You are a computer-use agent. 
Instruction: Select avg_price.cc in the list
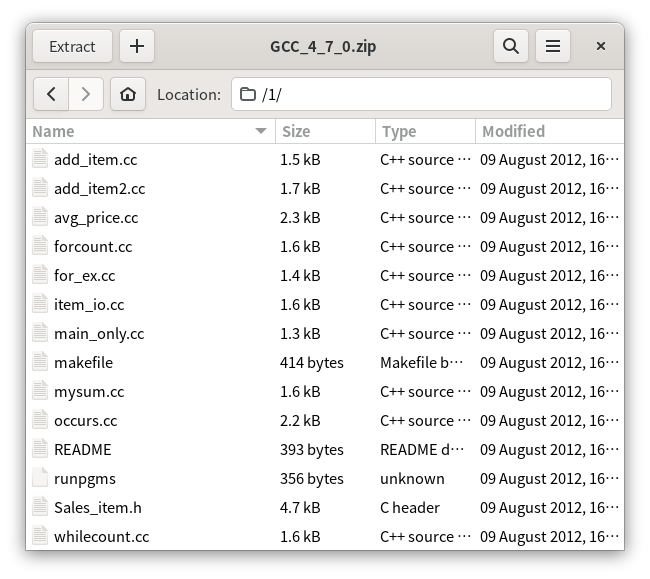96,217
